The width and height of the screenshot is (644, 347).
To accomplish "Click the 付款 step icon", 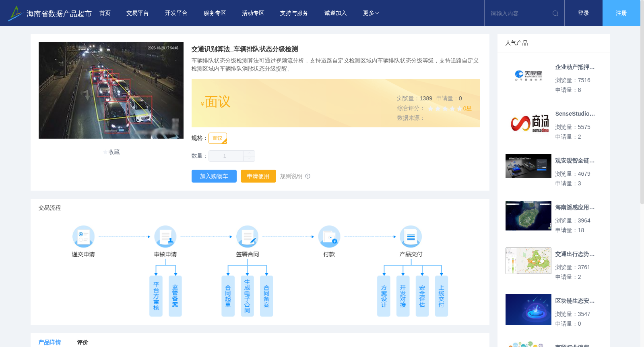I will [329, 237].
